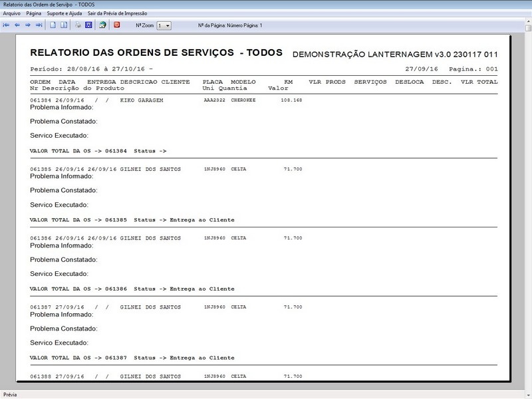Viewport: 532px width, 399px height.
Task: Click the printer icon in toolbar
Action: pos(78,25)
